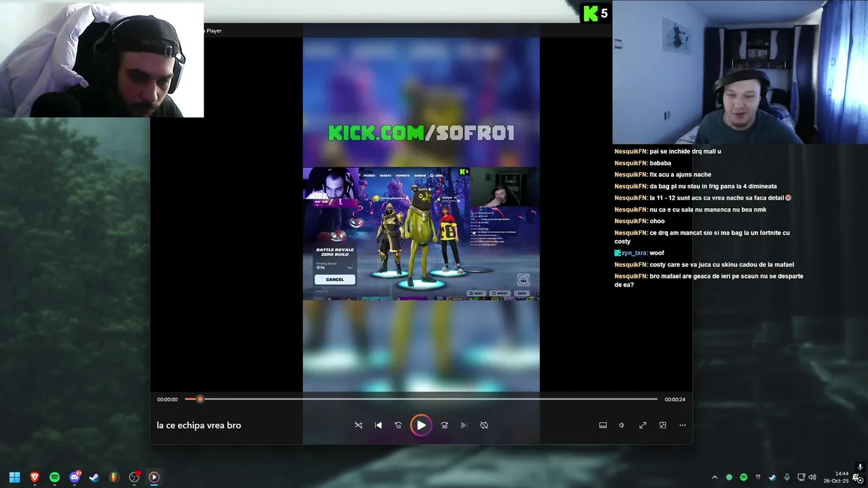Open Brave browser from the taskbar
The height and width of the screenshot is (488, 868).
click(x=35, y=477)
